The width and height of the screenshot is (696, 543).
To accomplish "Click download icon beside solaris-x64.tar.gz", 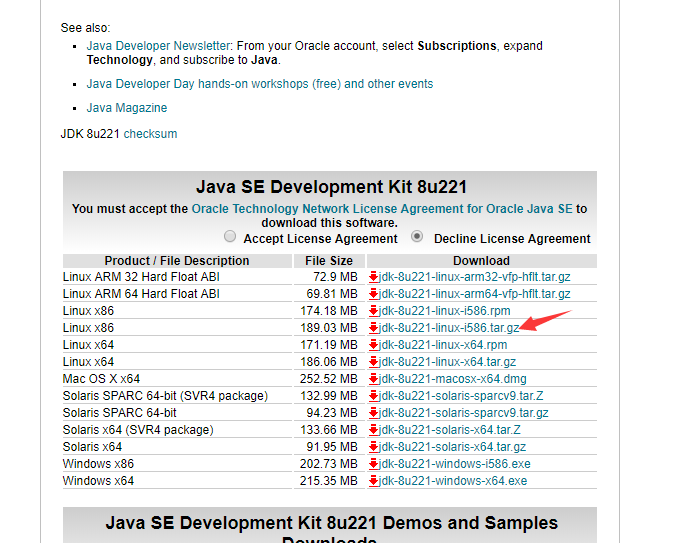I will (x=373, y=447).
